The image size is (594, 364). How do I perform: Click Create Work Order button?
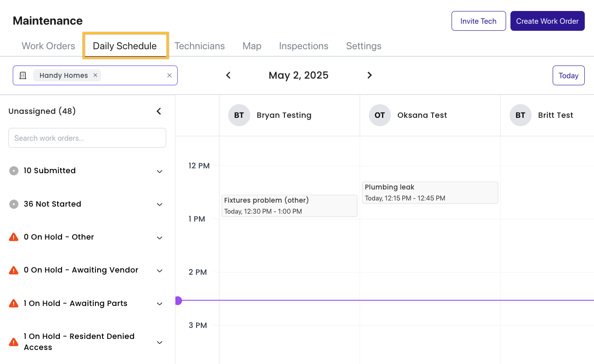(547, 21)
